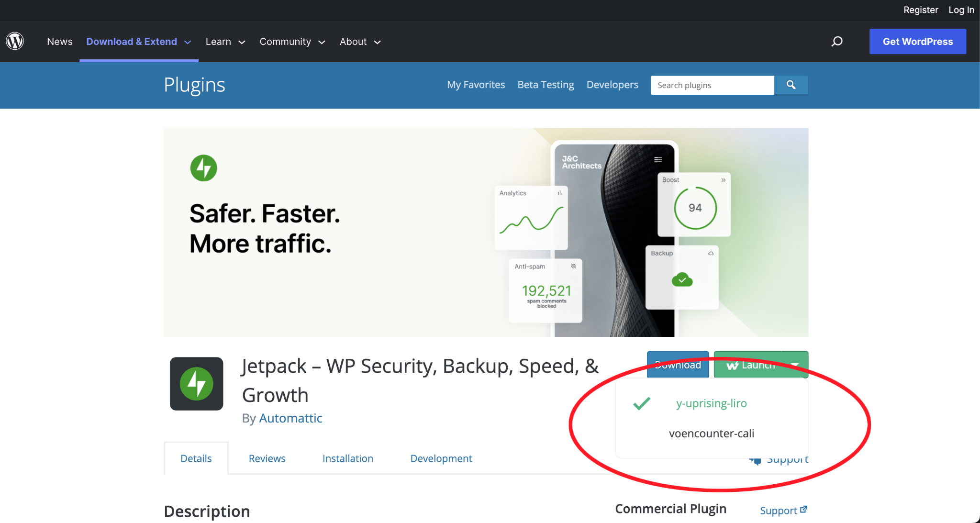Click the Jetpack banner image
980x523 pixels.
pyautogui.click(x=486, y=232)
